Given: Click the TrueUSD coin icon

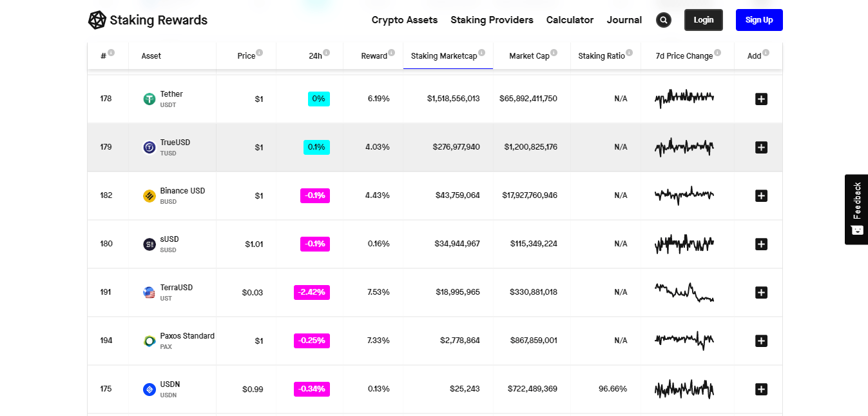Looking at the screenshot, I should point(149,147).
